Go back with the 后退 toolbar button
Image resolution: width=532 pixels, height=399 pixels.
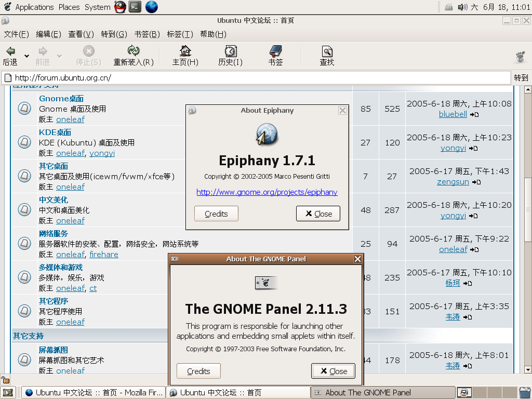pyautogui.click(x=10, y=56)
